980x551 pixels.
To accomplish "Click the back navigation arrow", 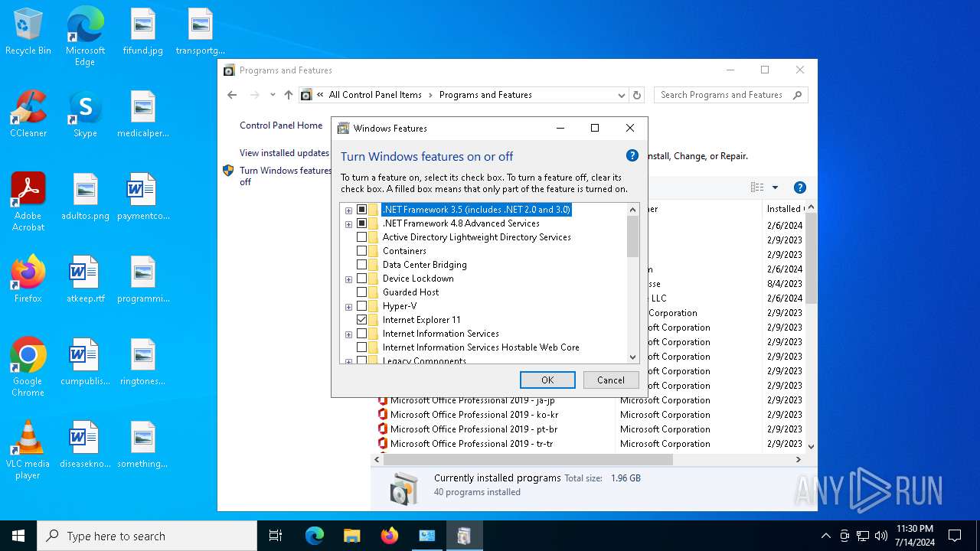I will point(232,95).
